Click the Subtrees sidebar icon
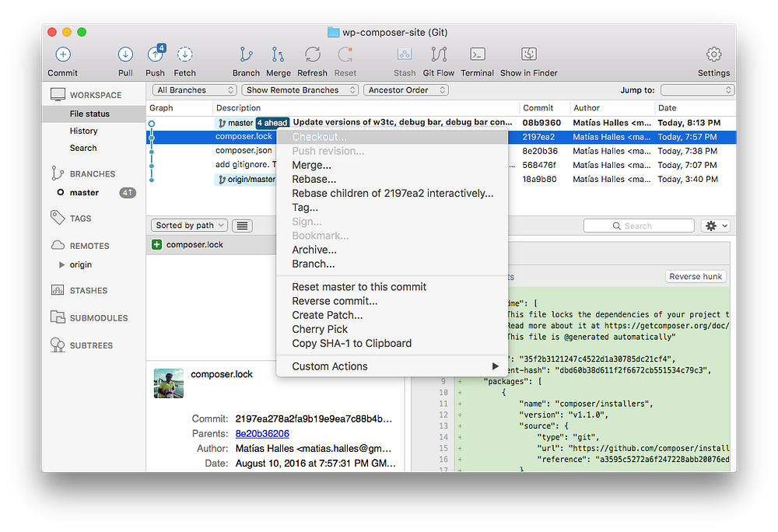Image resolution: width=778 pixels, height=532 pixels. (x=58, y=345)
